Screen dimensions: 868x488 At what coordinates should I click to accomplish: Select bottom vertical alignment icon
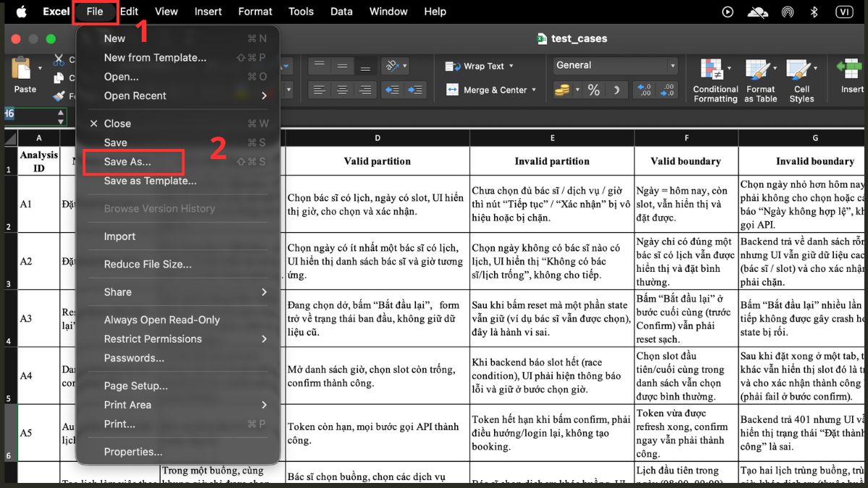coord(365,66)
